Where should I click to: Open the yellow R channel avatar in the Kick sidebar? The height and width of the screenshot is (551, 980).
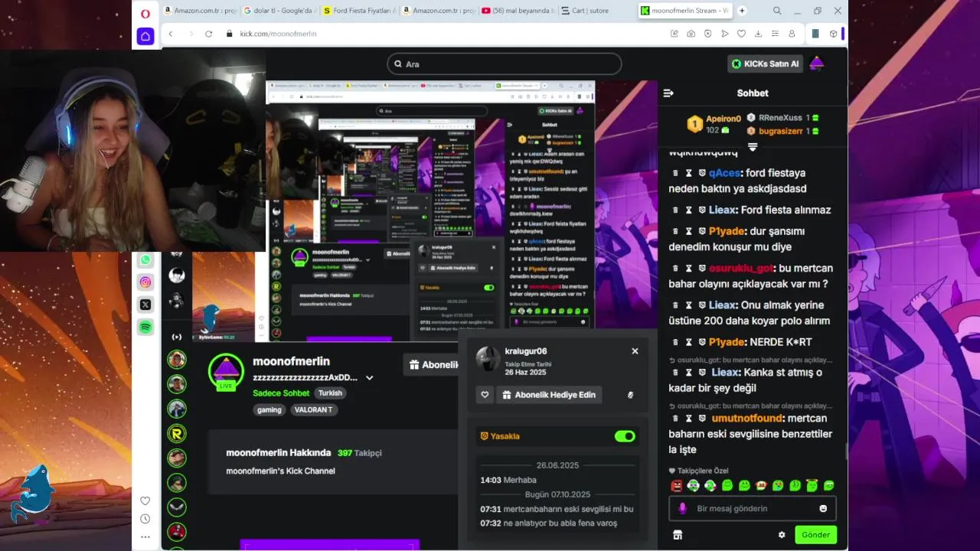177,433
